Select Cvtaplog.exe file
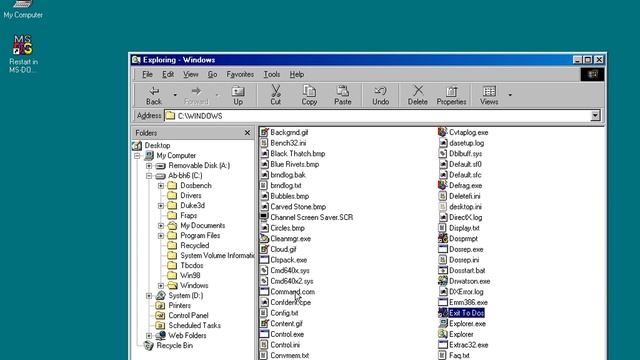640x360 pixels. pos(469,132)
